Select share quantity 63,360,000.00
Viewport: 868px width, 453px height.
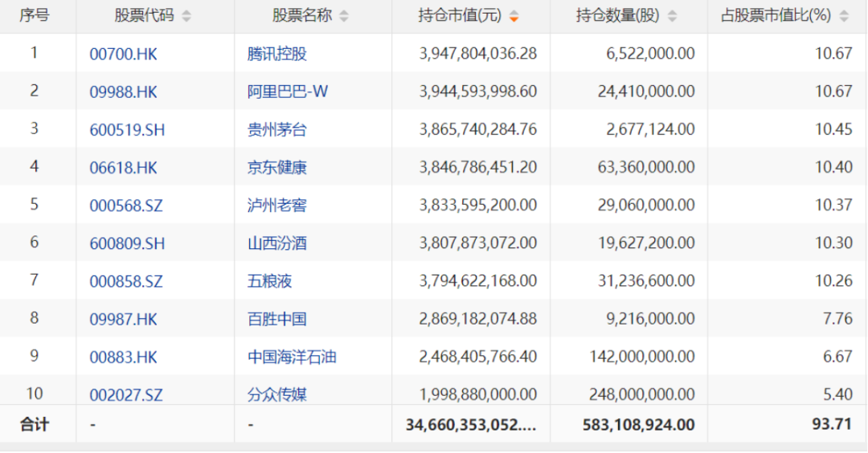click(646, 167)
